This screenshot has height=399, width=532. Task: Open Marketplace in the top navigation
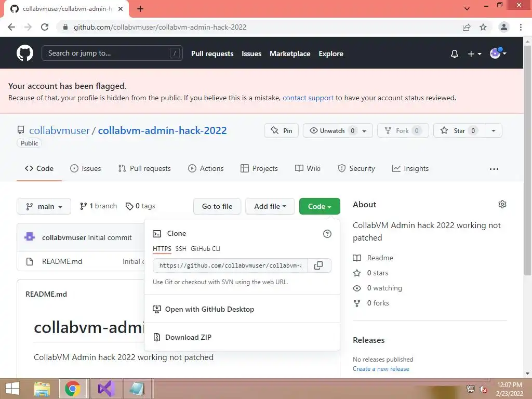(290, 54)
